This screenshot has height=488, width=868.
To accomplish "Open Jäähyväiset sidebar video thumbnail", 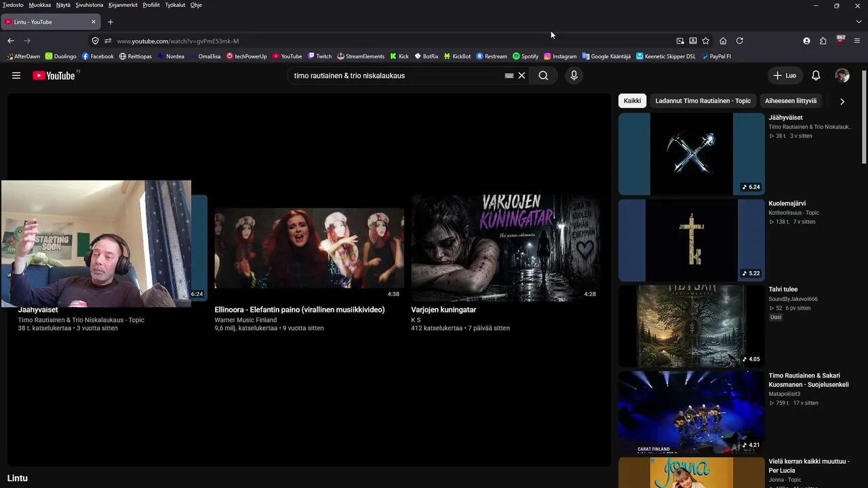I will (x=691, y=154).
